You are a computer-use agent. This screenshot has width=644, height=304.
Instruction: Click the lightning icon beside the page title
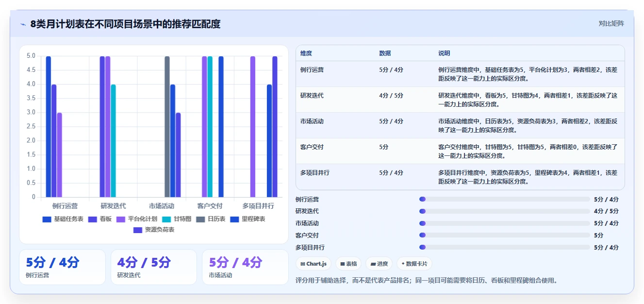(x=23, y=24)
